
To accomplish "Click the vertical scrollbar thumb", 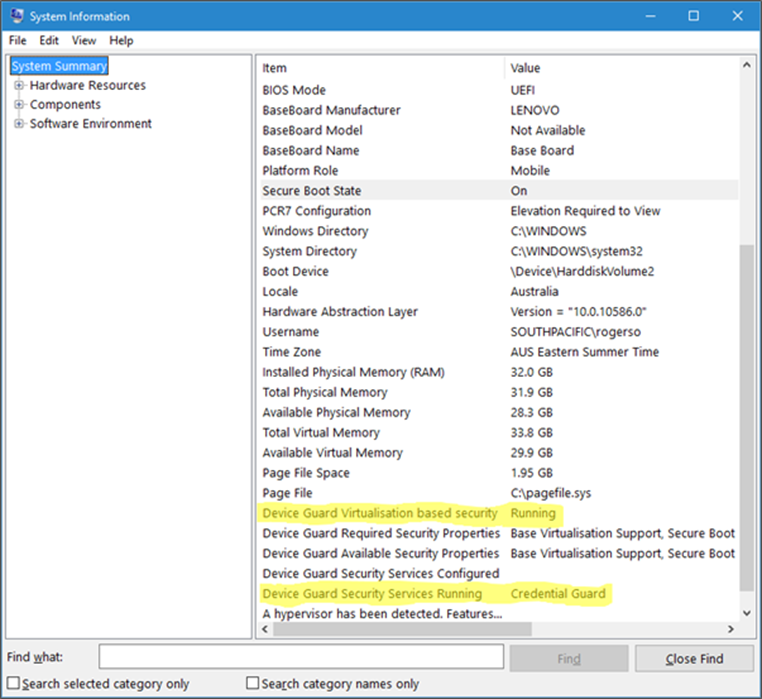I will coord(747,418).
